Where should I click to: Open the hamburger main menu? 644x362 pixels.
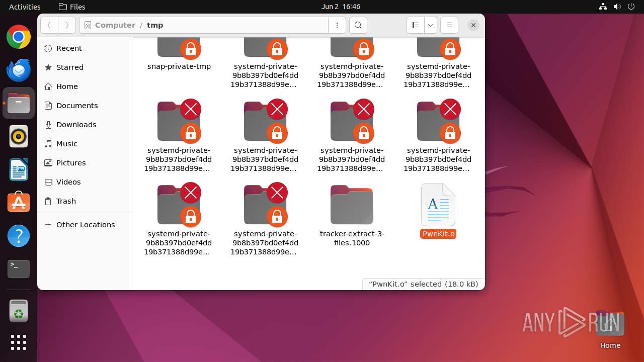tap(449, 25)
